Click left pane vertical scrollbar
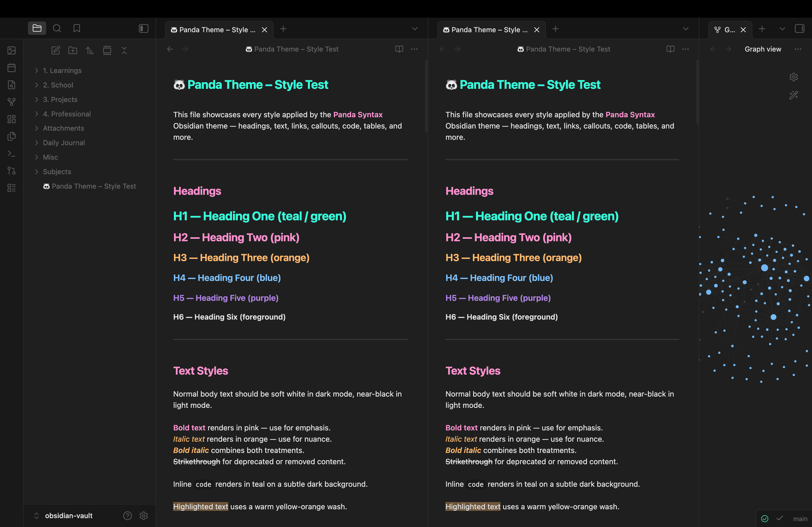This screenshot has width=812, height=527. click(426, 96)
